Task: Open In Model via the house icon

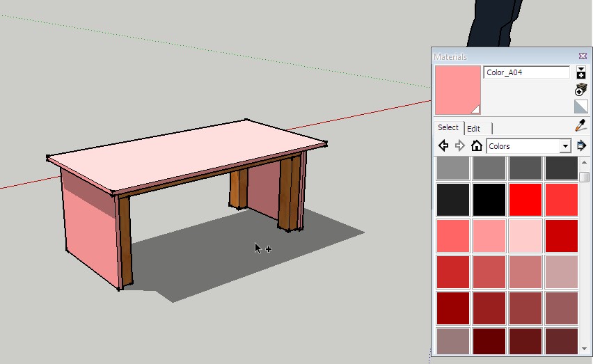Action: pos(477,145)
